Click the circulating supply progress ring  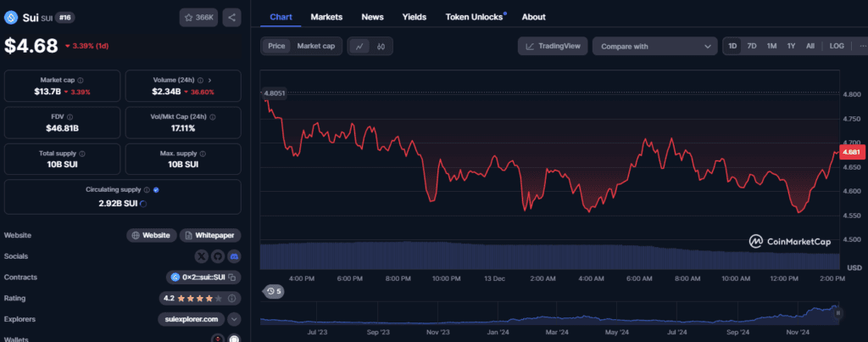click(143, 204)
